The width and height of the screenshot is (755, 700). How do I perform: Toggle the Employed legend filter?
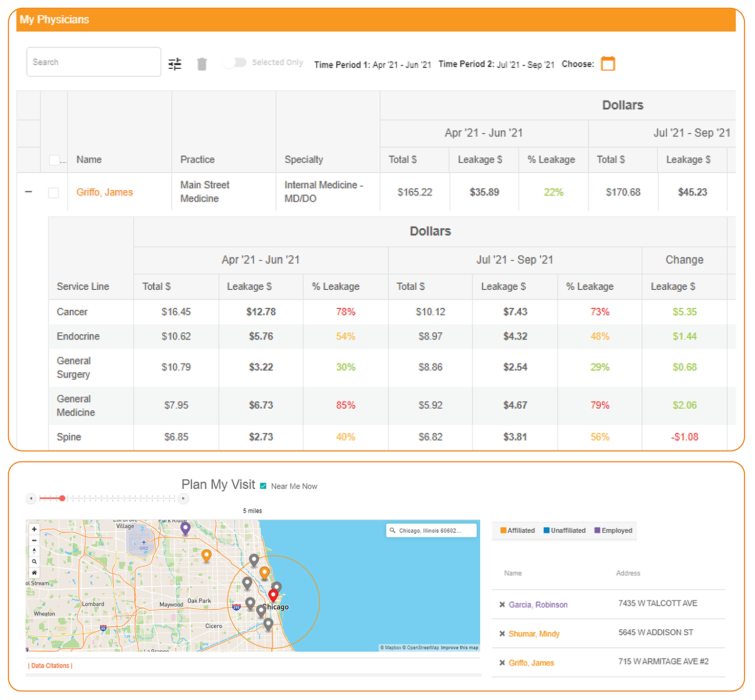click(x=614, y=530)
